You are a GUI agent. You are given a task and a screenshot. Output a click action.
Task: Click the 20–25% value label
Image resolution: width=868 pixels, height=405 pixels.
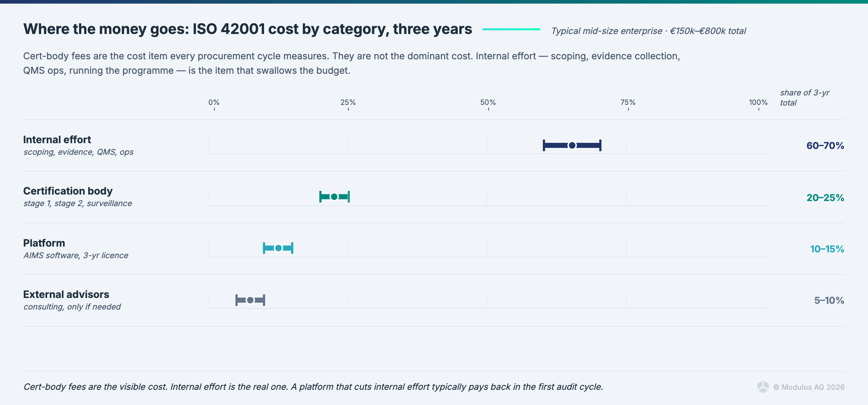[825, 198]
